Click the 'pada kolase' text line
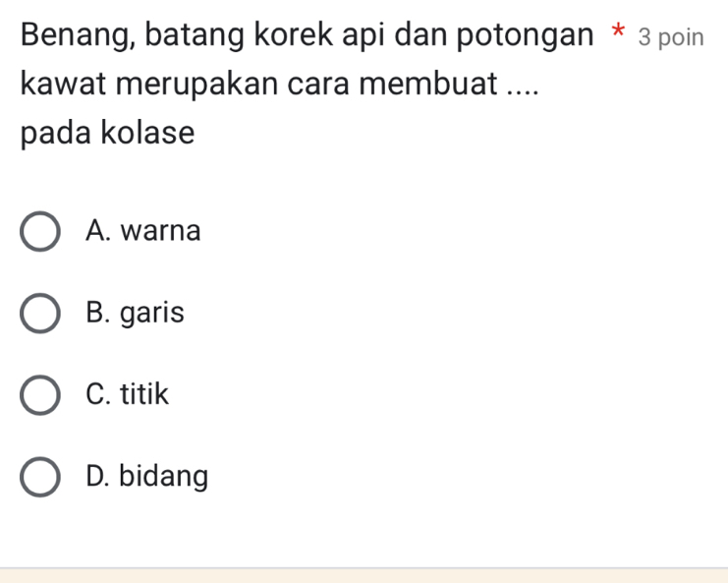 point(107,132)
